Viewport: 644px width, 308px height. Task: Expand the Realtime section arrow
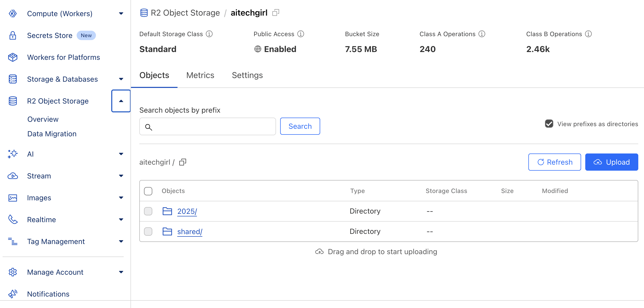pos(121,220)
